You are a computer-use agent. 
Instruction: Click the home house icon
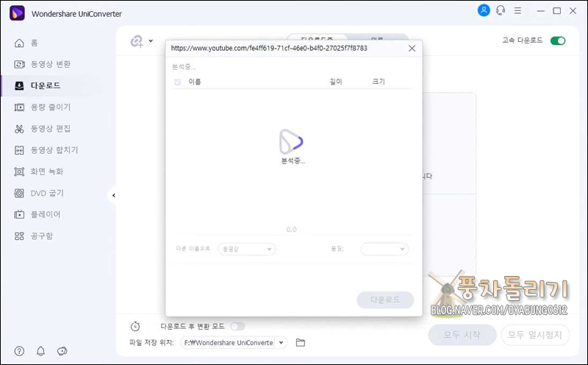click(19, 43)
